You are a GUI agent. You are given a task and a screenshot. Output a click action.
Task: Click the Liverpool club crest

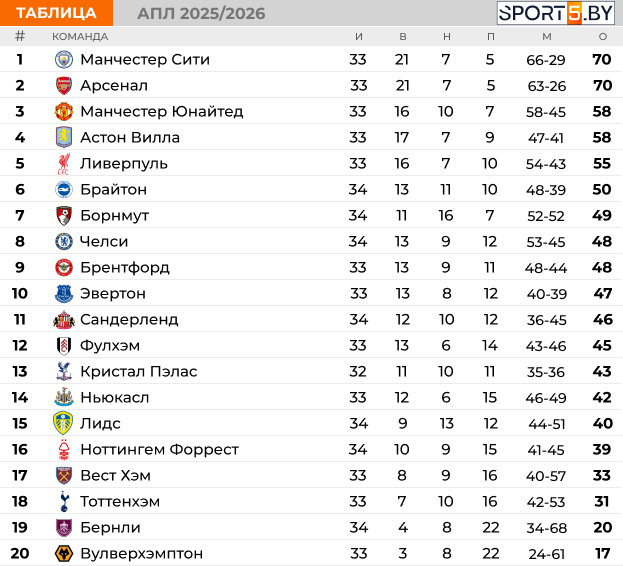pos(64,163)
